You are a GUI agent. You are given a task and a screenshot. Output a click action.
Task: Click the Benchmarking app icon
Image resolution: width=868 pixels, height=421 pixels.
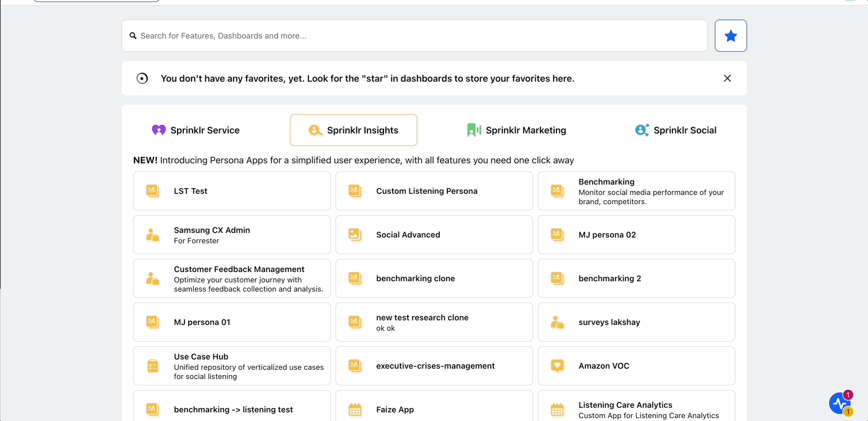tap(557, 191)
